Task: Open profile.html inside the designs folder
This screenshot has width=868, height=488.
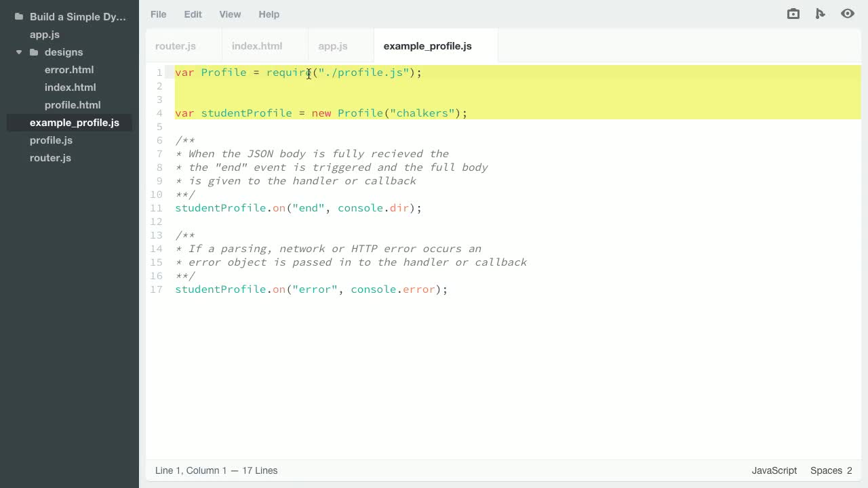Action: (73, 104)
